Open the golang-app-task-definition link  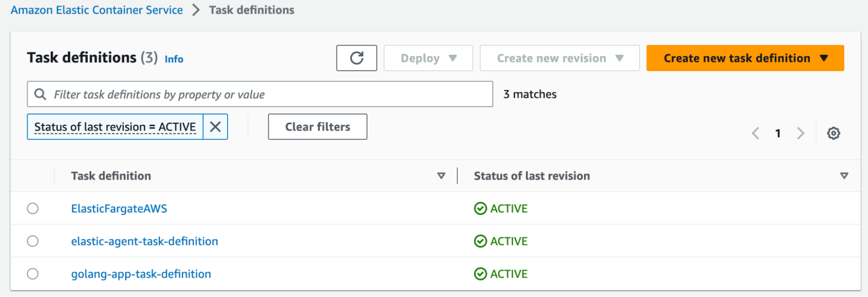(141, 274)
